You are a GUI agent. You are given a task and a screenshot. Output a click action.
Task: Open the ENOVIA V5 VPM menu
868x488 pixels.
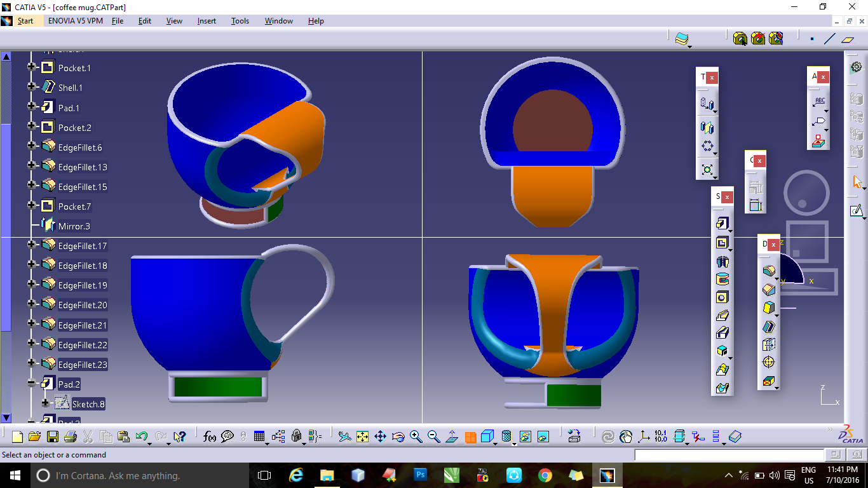click(76, 21)
